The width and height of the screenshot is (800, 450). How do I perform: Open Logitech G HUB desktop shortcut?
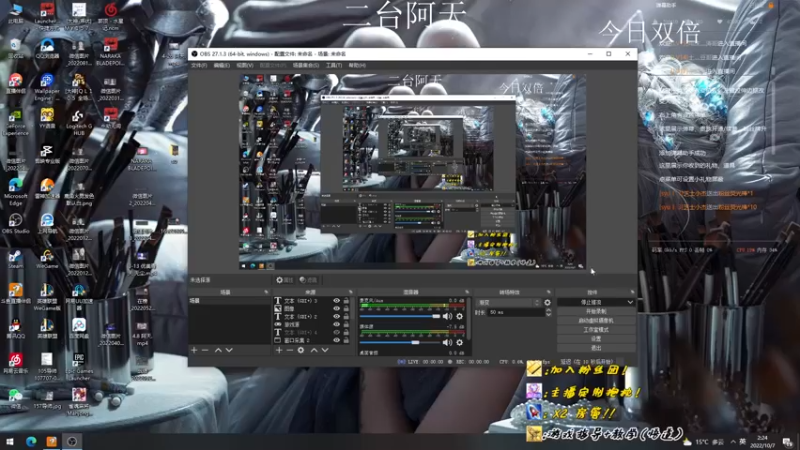[x=78, y=122]
